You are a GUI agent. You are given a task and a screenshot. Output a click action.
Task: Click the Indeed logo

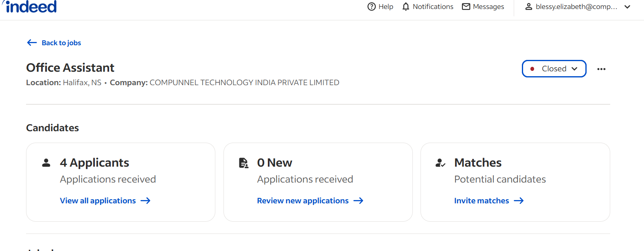(30, 7)
